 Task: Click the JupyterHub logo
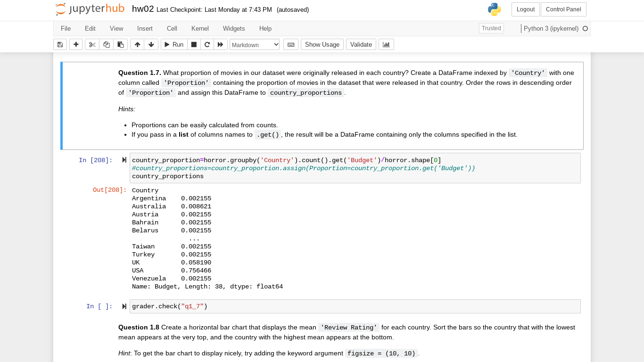pyautogui.click(x=90, y=9)
